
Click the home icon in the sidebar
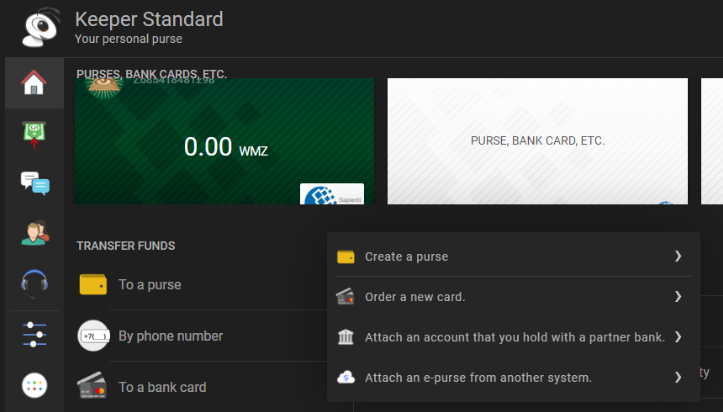click(34, 82)
